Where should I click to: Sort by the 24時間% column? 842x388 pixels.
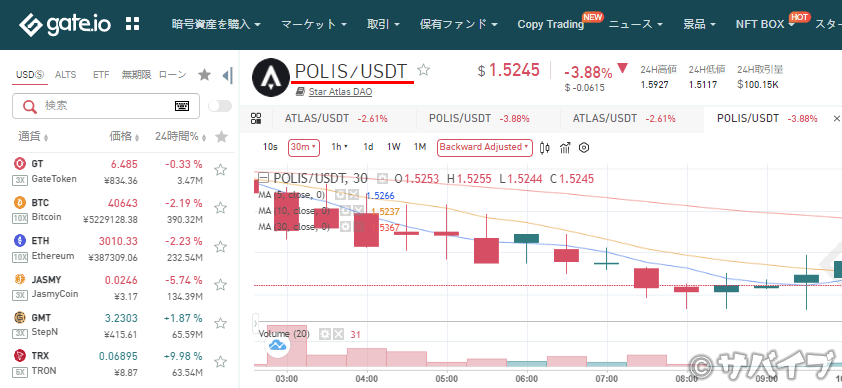[x=180, y=137]
